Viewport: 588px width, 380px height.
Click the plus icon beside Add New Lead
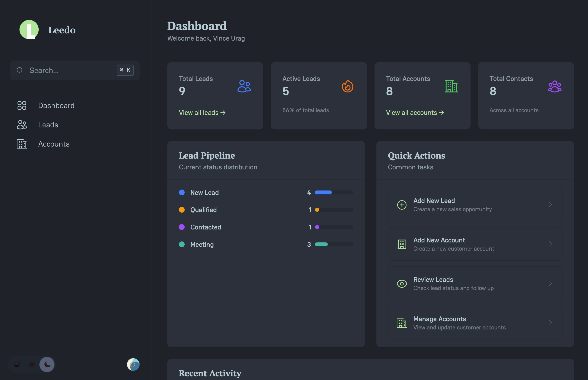click(402, 205)
